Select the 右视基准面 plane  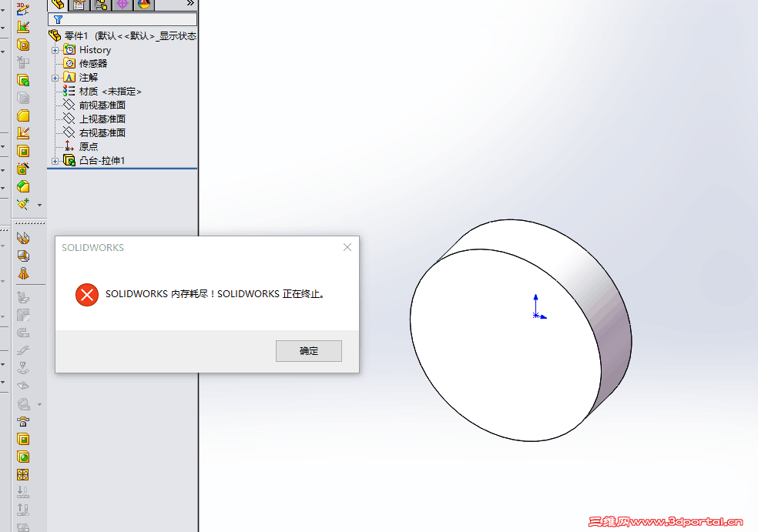coord(95,132)
